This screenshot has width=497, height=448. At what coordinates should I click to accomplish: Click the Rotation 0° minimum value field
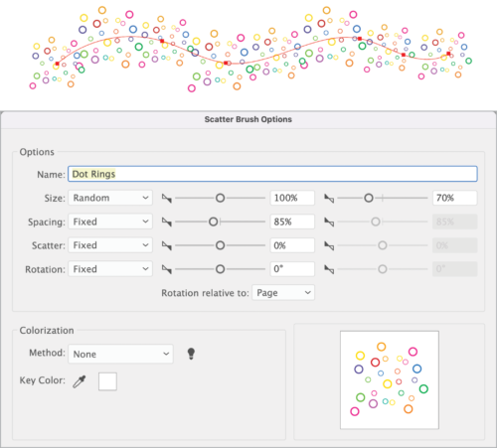(x=292, y=269)
